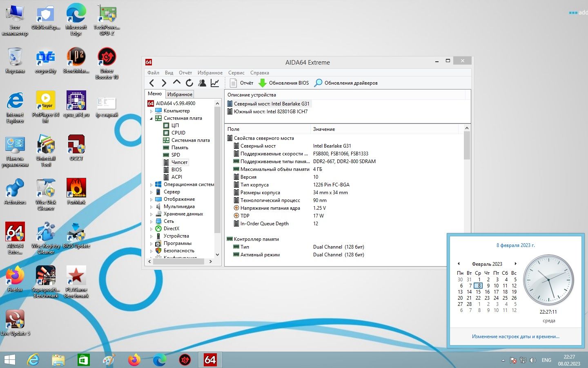Open the Сервис menu
Viewport: 588px width, 368px height.
point(236,73)
